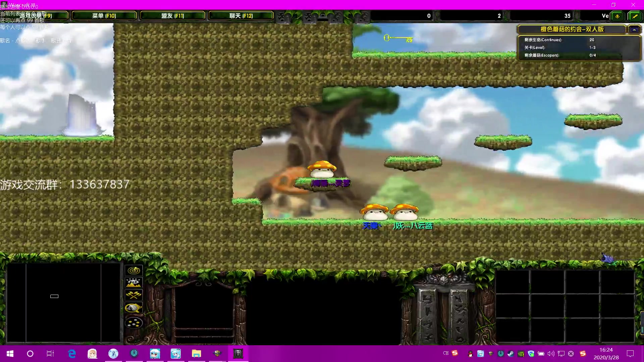This screenshot has height=362, width=644.
Task: Click Sogou icon next to the clock
Action: (583, 354)
